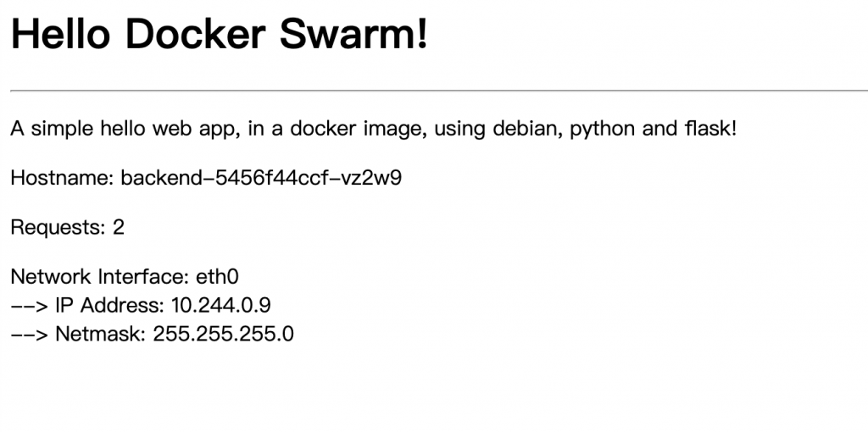Viewport: 868px width, 432px height.
Task: Click the netmask value 255.255.255.0
Action: (x=223, y=334)
